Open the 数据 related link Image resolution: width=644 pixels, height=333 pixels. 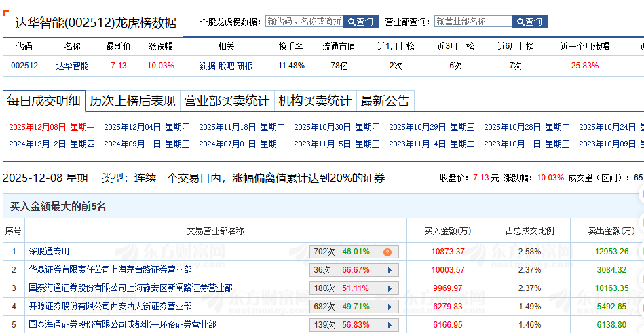[207, 66]
